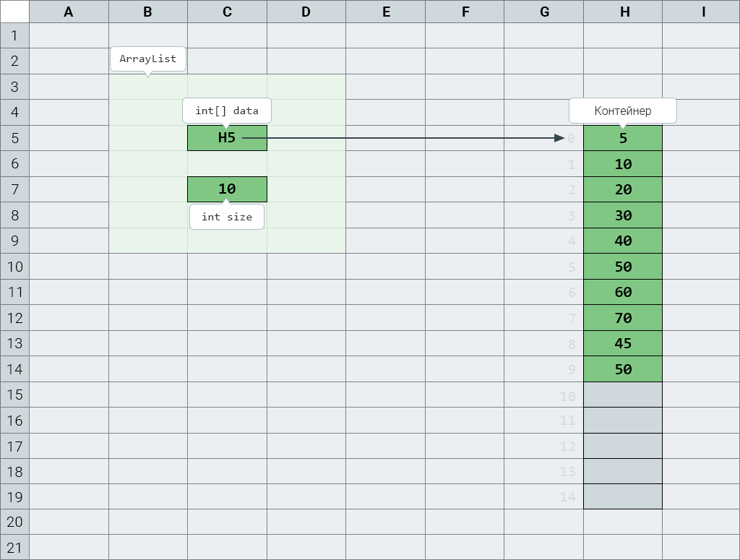
Task: Select container cell with value 5
Action: [623, 138]
